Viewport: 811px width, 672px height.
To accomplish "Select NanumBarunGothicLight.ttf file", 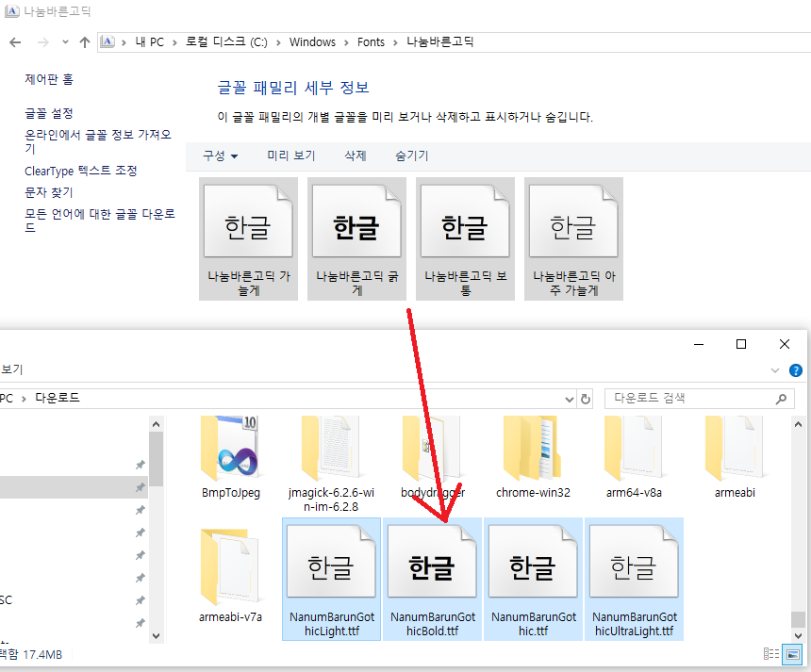I will click(332, 580).
